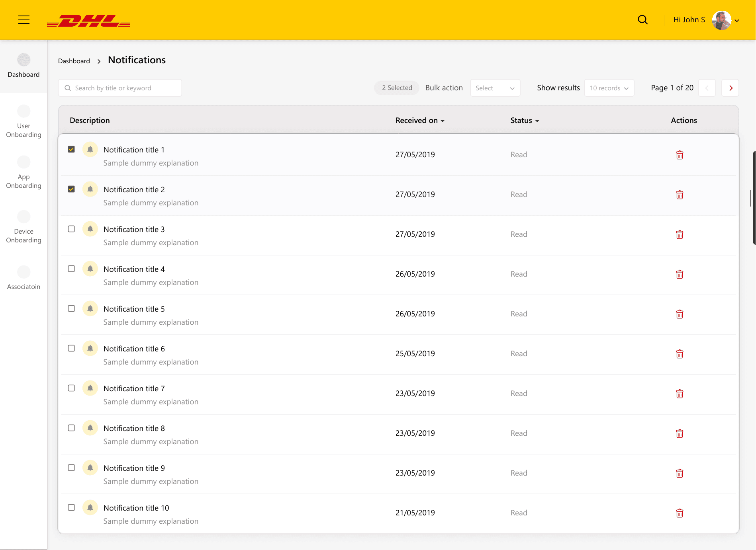Click the Description column header
Screen dimensions: 756x550
pos(90,120)
